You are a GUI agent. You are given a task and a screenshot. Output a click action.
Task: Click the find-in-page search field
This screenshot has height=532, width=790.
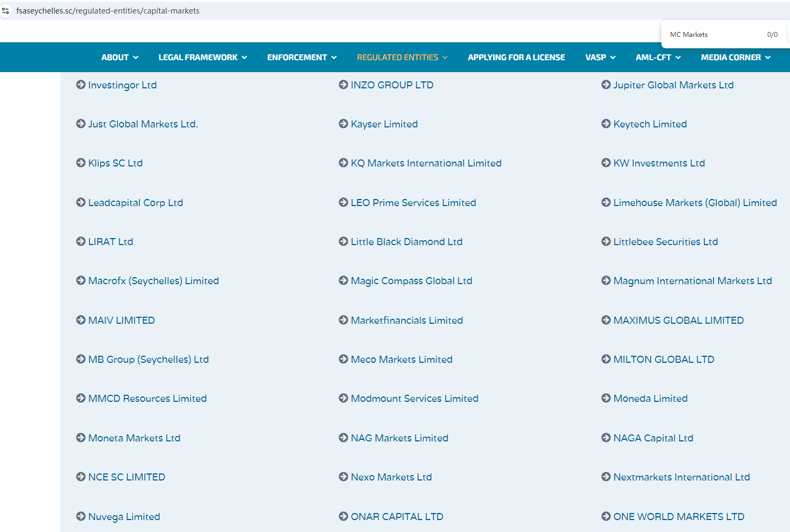click(x=713, y=35)
